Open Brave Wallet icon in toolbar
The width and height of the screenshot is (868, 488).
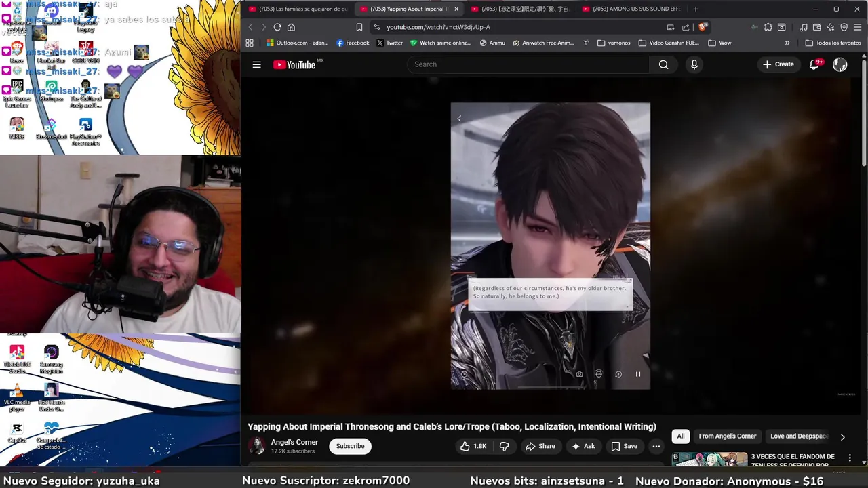pos(817,27)
